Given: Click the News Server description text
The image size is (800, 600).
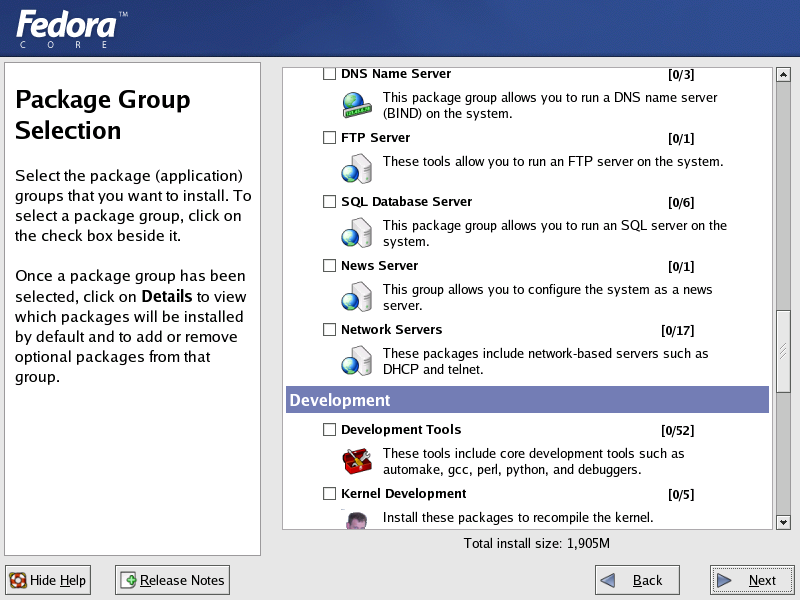Looking at the screenshot, I should tap(547, 297).
